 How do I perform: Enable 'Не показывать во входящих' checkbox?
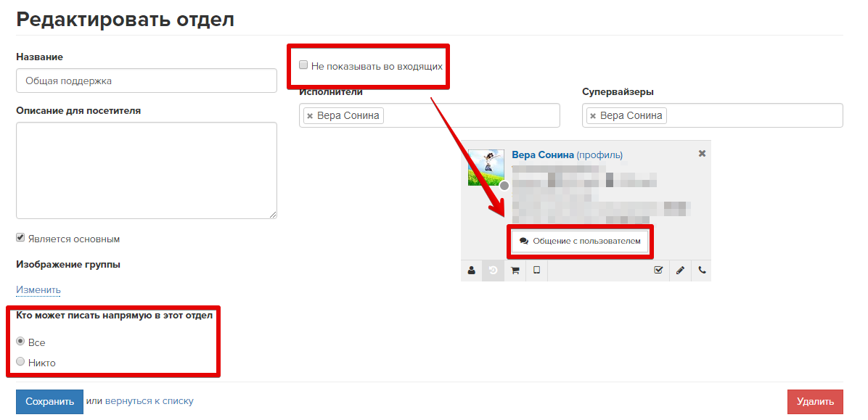[x=304, y=65]
